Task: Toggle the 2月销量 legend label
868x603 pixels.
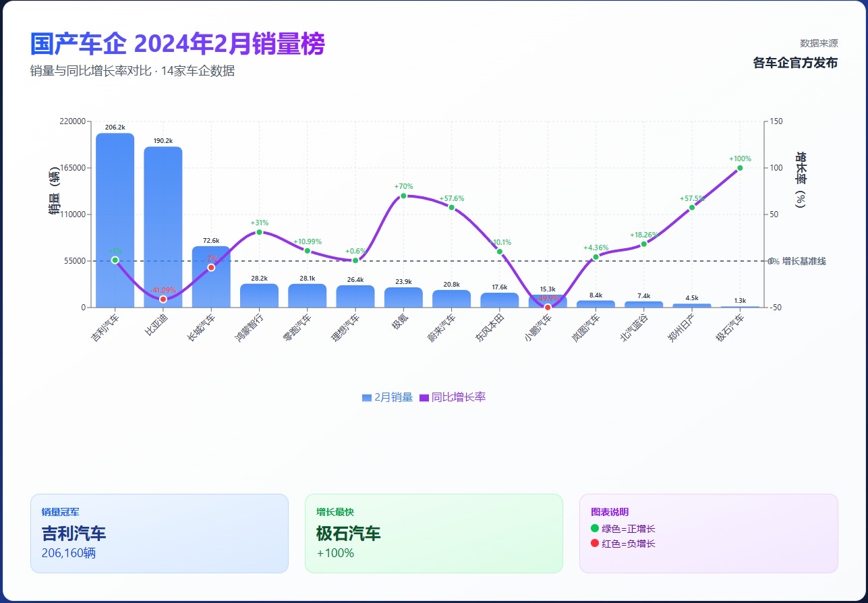Action: pyautogui.click(x=393, y=397)
